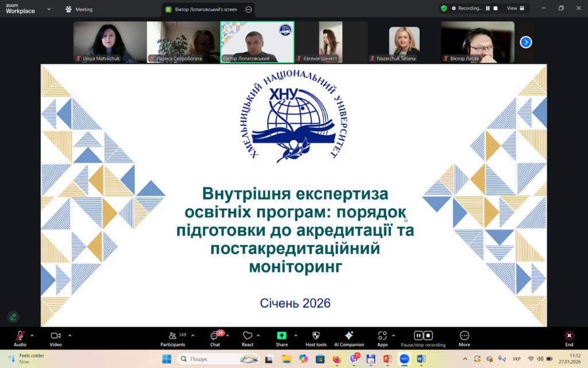The width and height of the screenshot is (588, 368).
Task: Expand the Share options chevron
Action: [x=296, y=335]
